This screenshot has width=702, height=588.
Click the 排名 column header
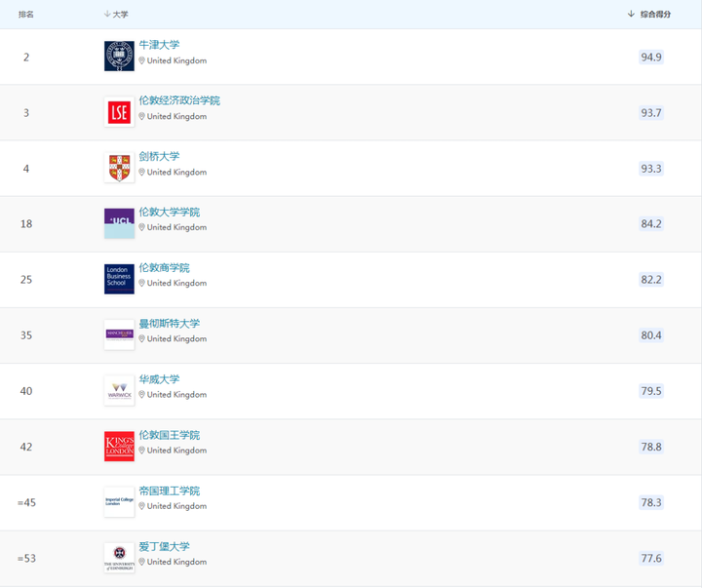click(26, 15)
